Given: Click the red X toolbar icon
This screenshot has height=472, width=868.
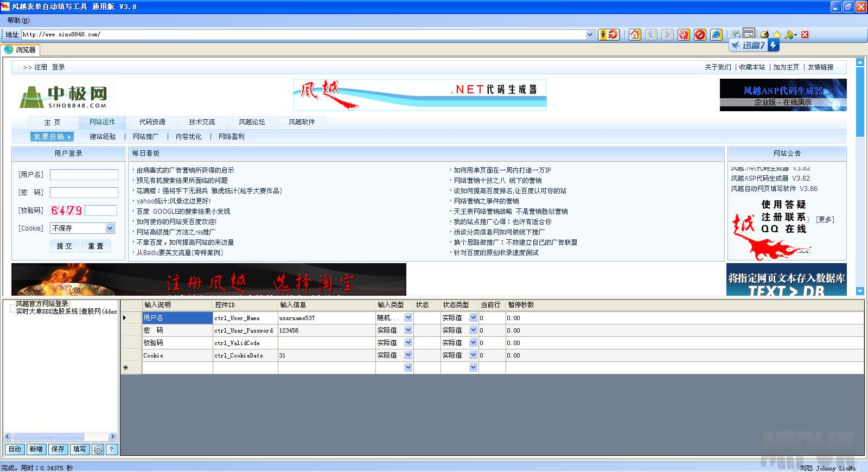Looking at the screenshot, I should (x=805, y=35).
